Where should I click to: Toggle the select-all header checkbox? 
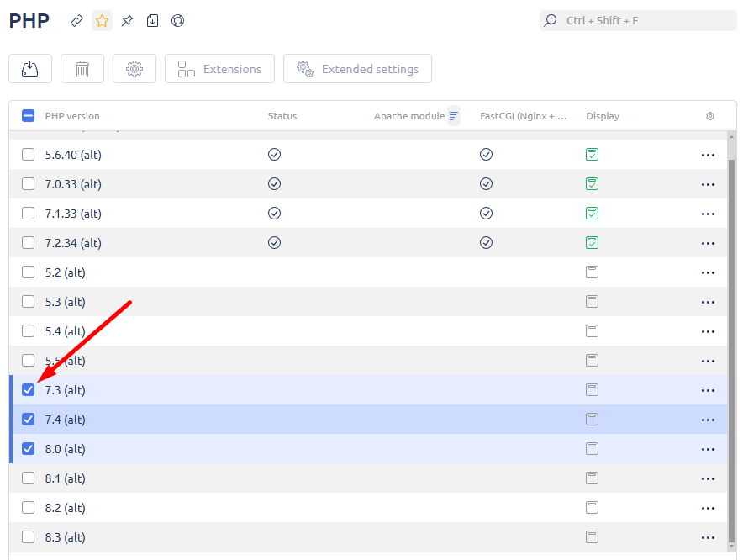pos(28,116)
